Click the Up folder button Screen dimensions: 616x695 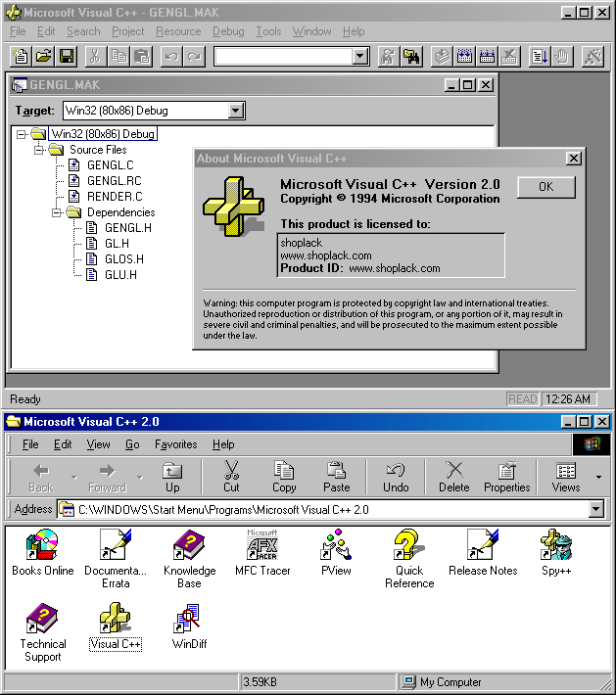(x=172, y=477)
